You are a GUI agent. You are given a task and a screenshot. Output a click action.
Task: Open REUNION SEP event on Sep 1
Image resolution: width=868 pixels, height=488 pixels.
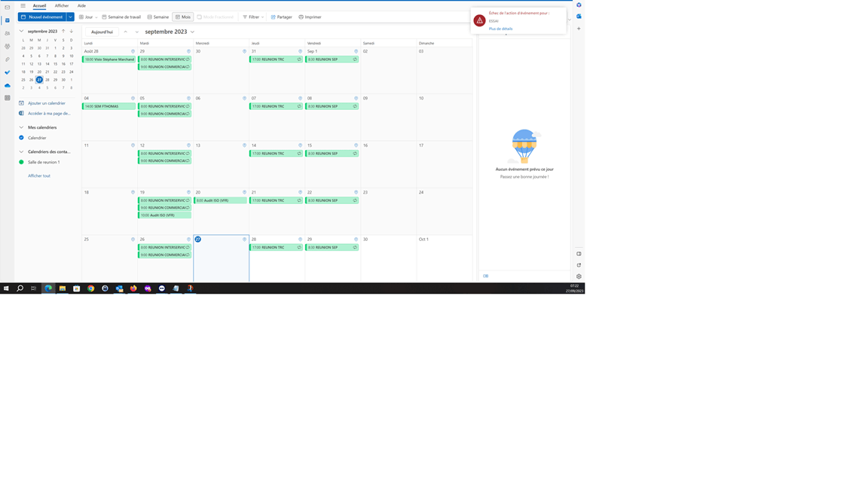(332, 59)
